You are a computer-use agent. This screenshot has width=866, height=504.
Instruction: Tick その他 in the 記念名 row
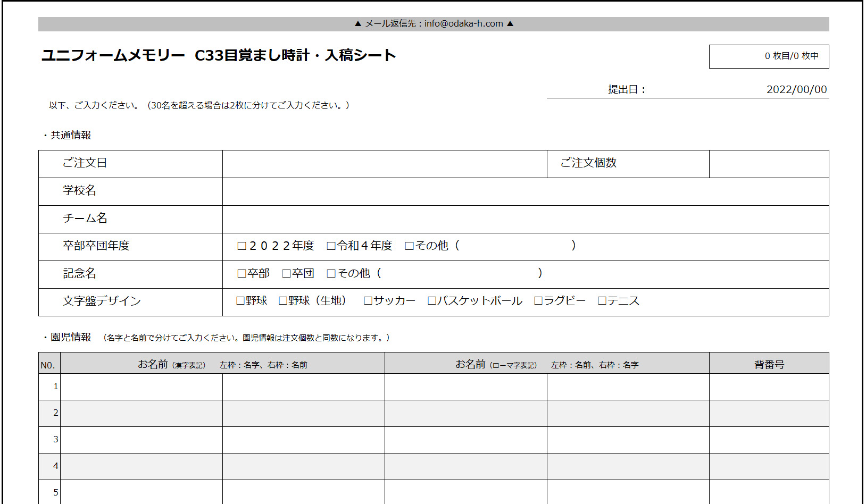point(331,273)
